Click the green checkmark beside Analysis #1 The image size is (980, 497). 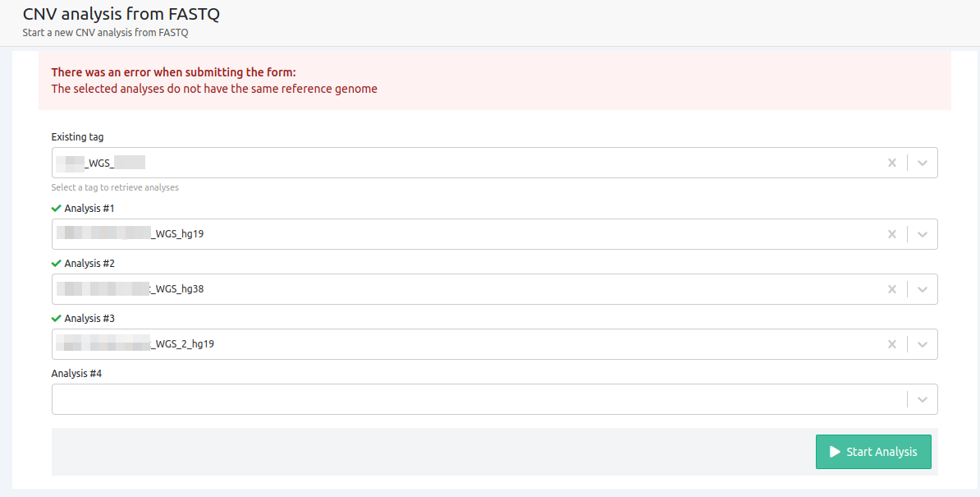(56, 209)
